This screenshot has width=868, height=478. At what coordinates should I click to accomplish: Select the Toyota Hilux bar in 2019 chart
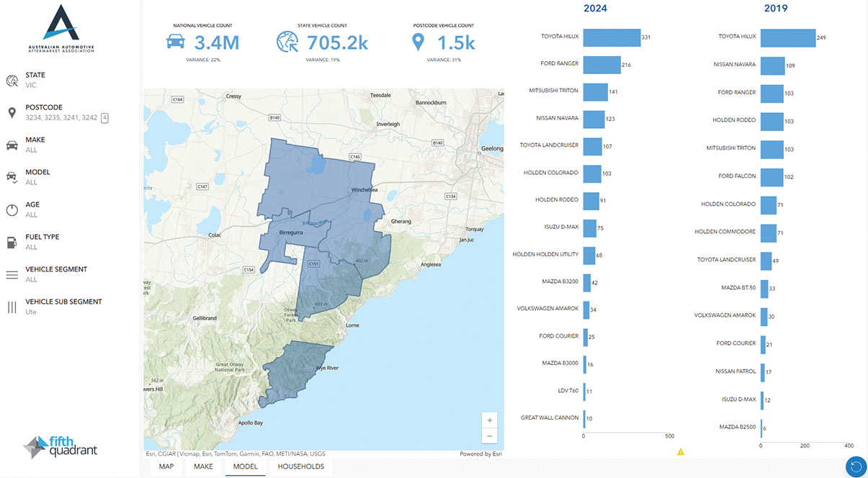(788, 37)
